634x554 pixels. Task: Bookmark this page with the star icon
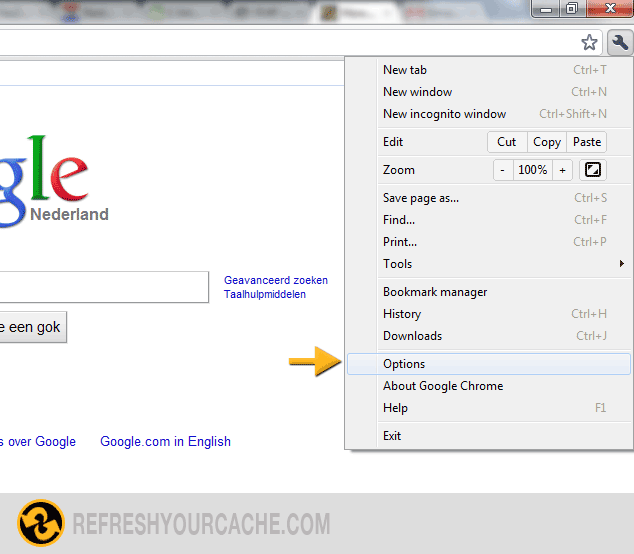(589, 42)
